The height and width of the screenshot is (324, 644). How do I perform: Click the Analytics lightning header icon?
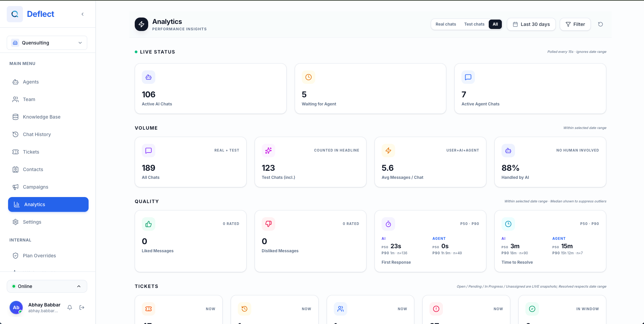tap(141, 24)
